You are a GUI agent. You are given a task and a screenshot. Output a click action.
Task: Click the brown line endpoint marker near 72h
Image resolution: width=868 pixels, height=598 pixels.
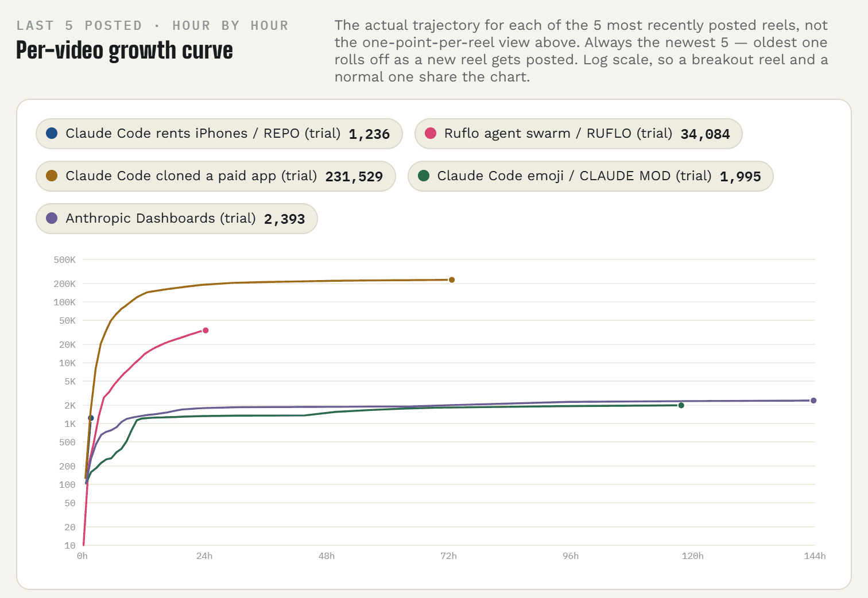tap(452, 280)
